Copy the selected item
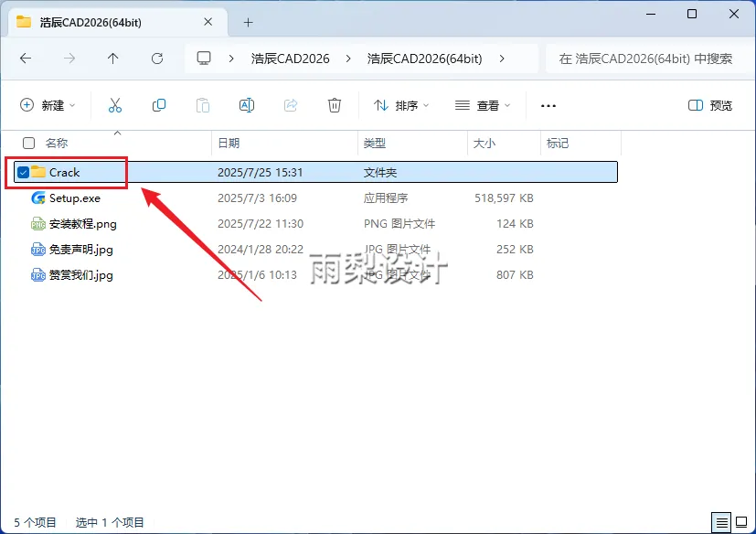 (159, 105)
